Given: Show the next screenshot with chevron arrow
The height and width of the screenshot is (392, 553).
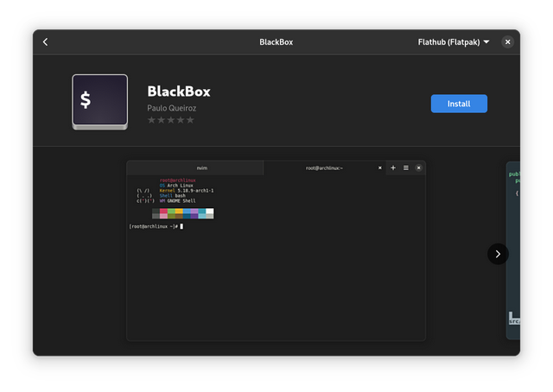Looking at the screenshot, I should coord(498,254).
